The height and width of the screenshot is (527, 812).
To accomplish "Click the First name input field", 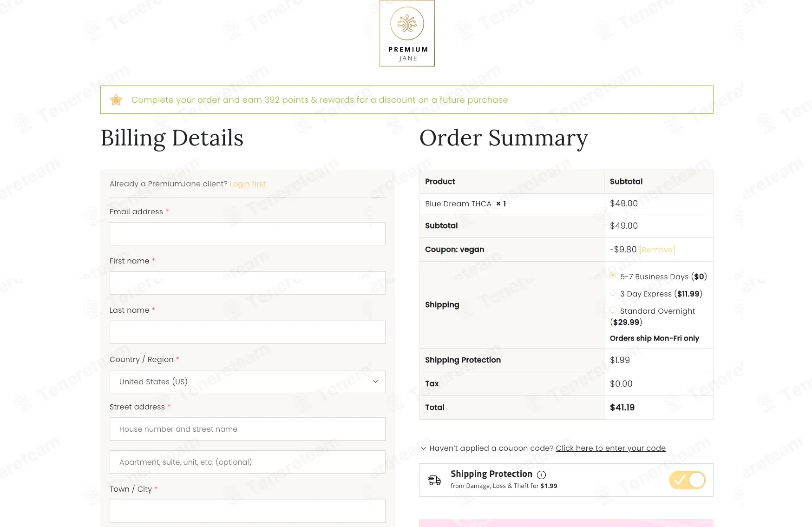I will (247, 283).
